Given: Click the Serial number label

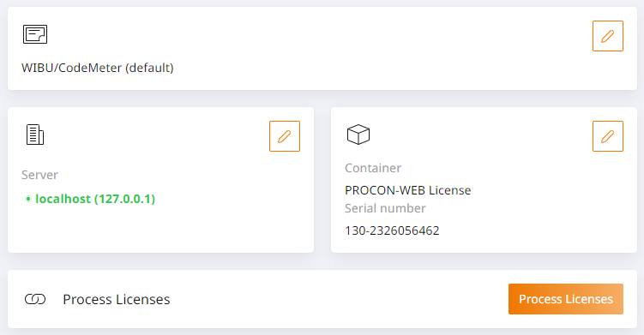Looking at the screenshot, I should pos(385,208).
